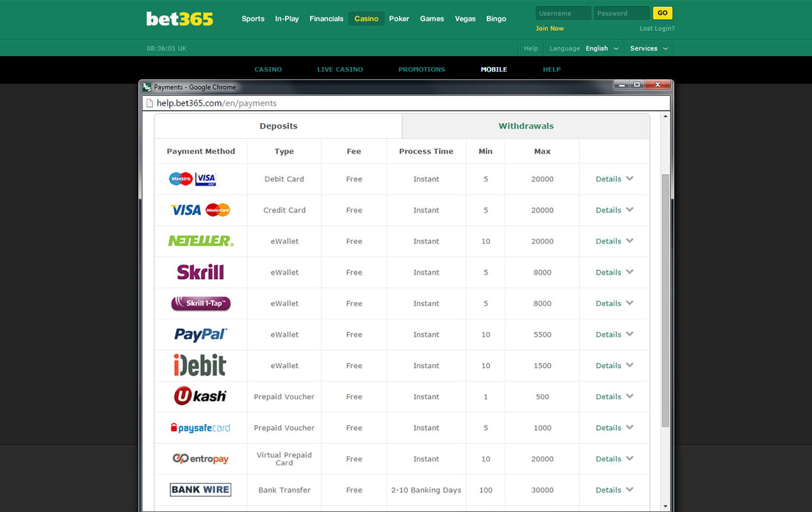
Task: Expand Details for Neteller row
Action: pyautogui.click(x=614, y=241)
